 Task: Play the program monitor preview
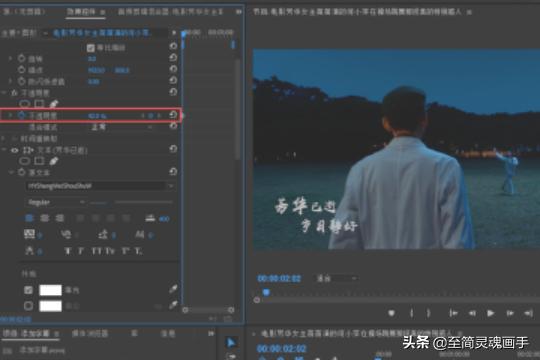click(490, 313)
